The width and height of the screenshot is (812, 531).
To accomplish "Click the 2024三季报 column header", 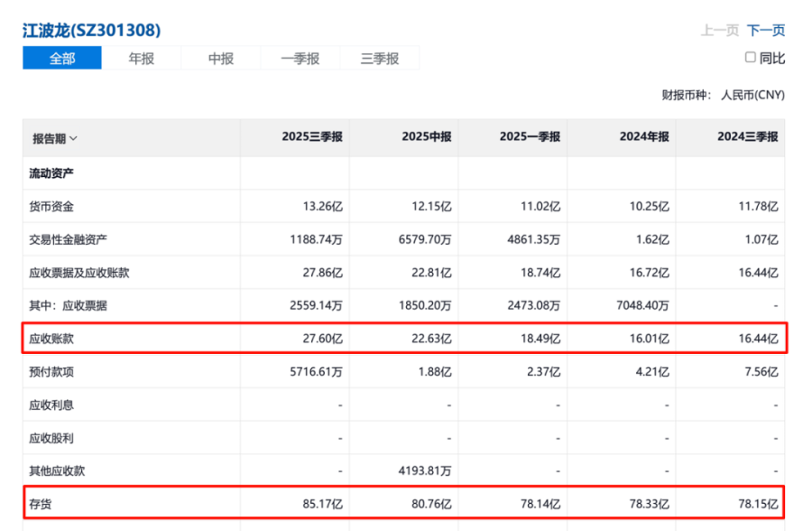I will click(747, 137).
